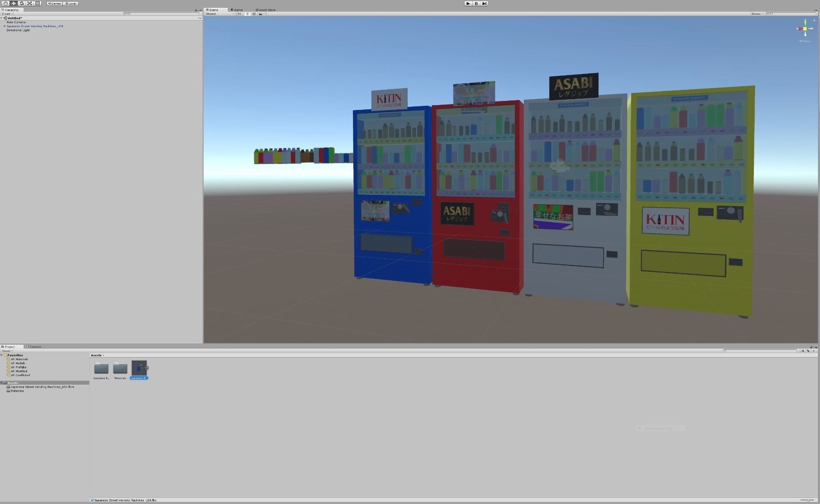The height and width of the screenshot is (504, 820).
Task: Focus the Project search field
Action: tap(760, 351)
